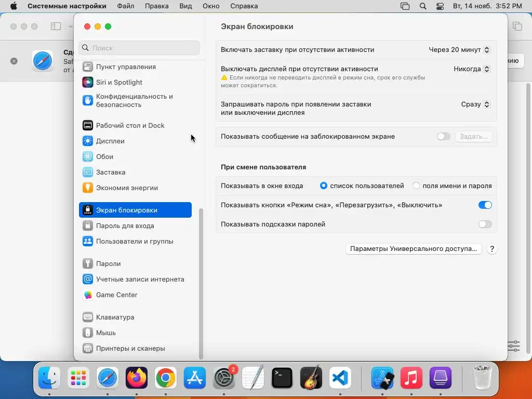Open TextEdit from the Dock

click(253, 378)
